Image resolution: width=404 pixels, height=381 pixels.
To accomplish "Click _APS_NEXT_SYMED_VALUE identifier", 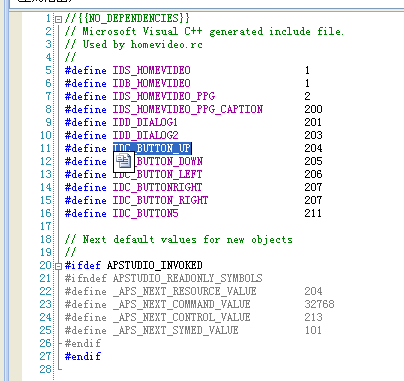I will (175, 330).
